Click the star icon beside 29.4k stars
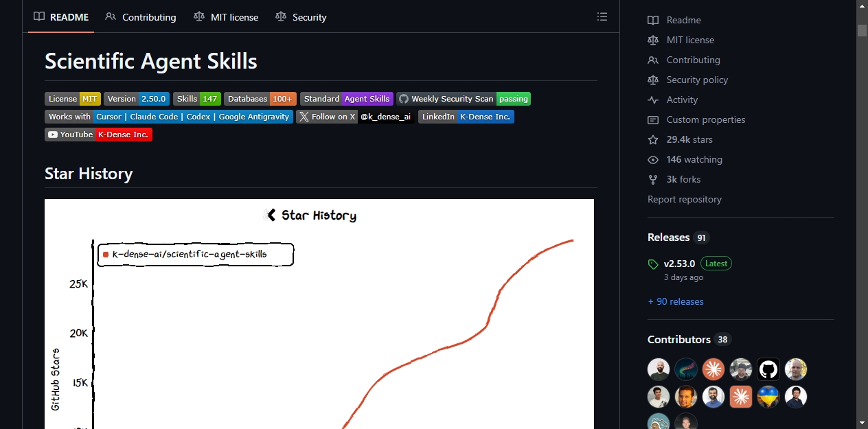 (653, 140)
